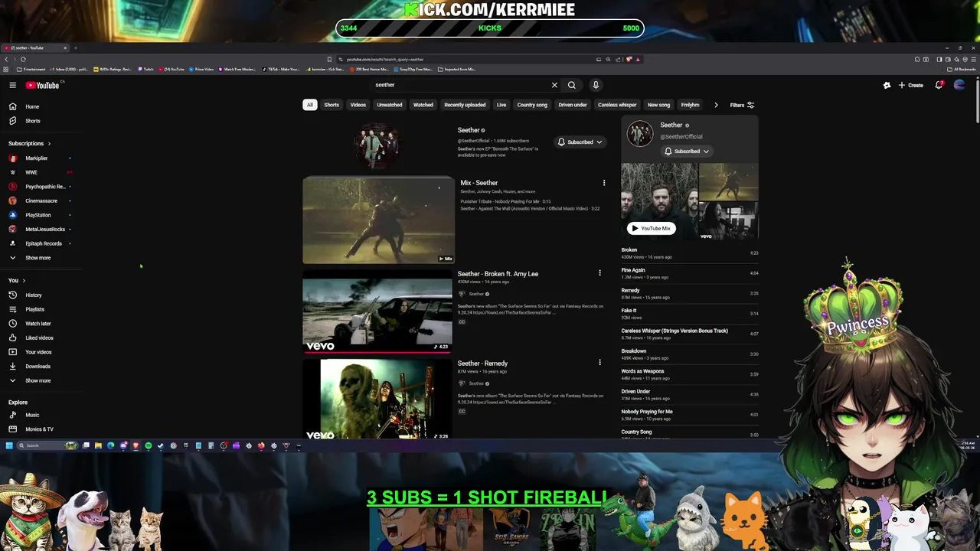Viewport: 980px width, 551px height.
Task: Click the browser reload button
Action: (x=23, y=59)
